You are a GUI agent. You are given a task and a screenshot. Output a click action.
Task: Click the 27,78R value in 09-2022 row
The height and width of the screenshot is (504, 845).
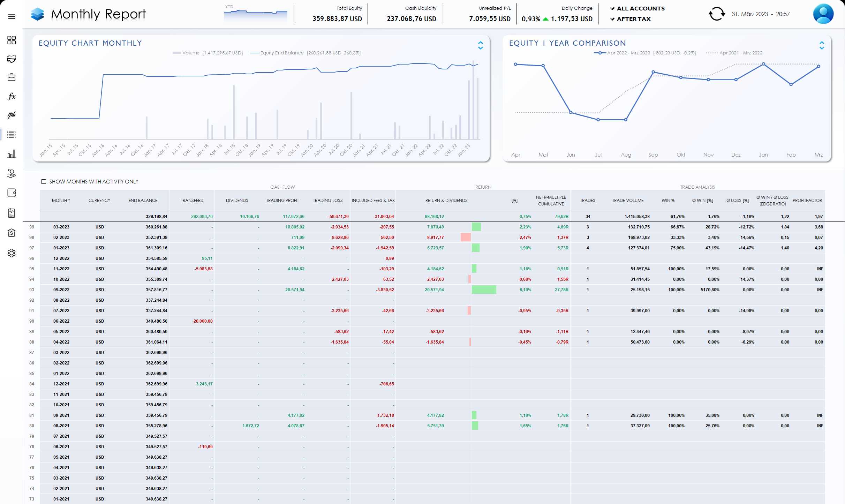point(561,289)
